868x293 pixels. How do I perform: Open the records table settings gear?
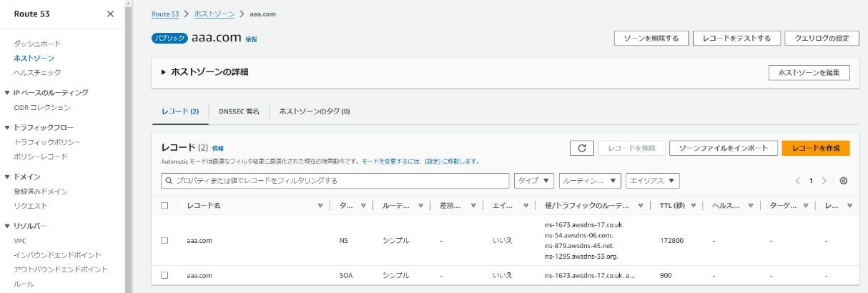tap(844, 181)
